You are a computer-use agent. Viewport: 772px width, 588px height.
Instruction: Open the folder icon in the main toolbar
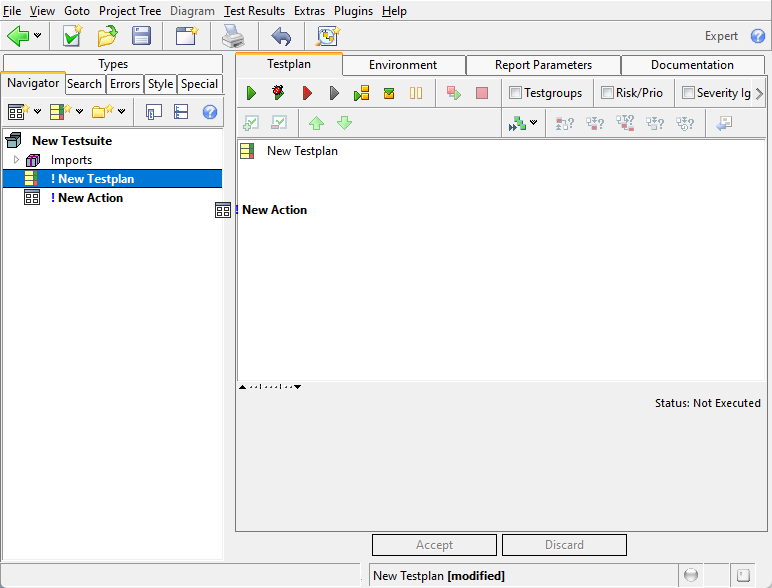click(107, 36)
